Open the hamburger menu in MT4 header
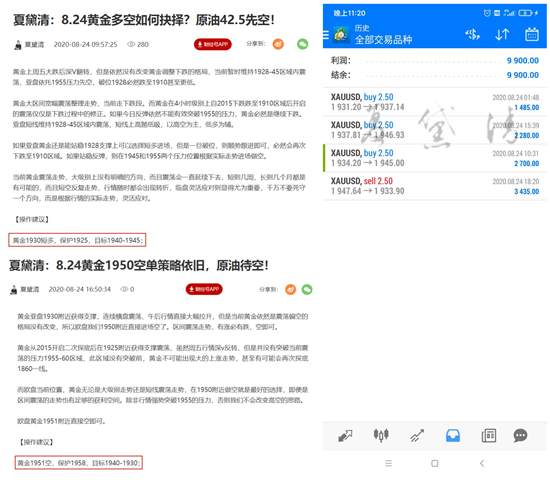The height and width of the screenshot is (480, 550). [x=326, y=35]
